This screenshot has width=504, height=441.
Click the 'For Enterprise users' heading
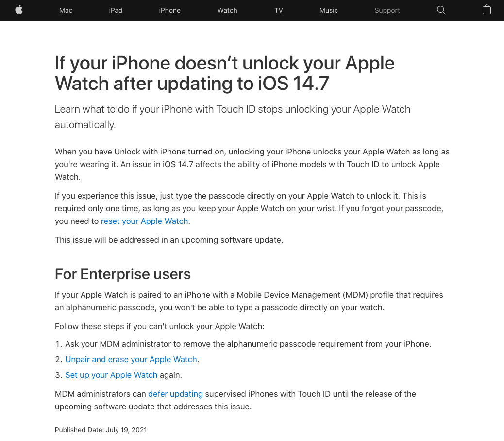click(123, 274)
